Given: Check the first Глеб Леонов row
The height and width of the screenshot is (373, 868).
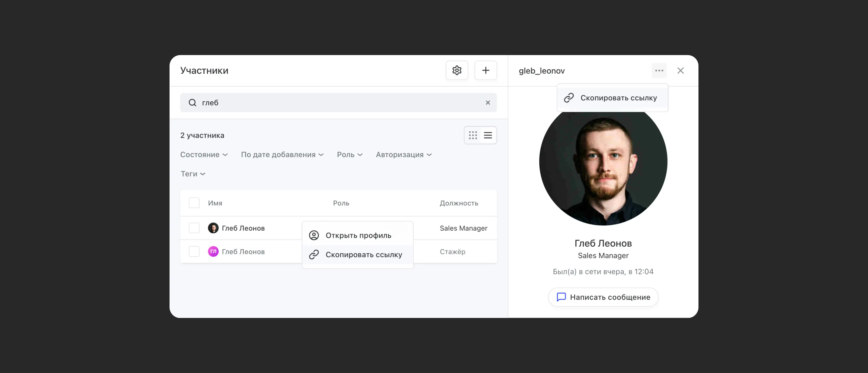Looking at the screenshot, I should (x=194, y=228).
